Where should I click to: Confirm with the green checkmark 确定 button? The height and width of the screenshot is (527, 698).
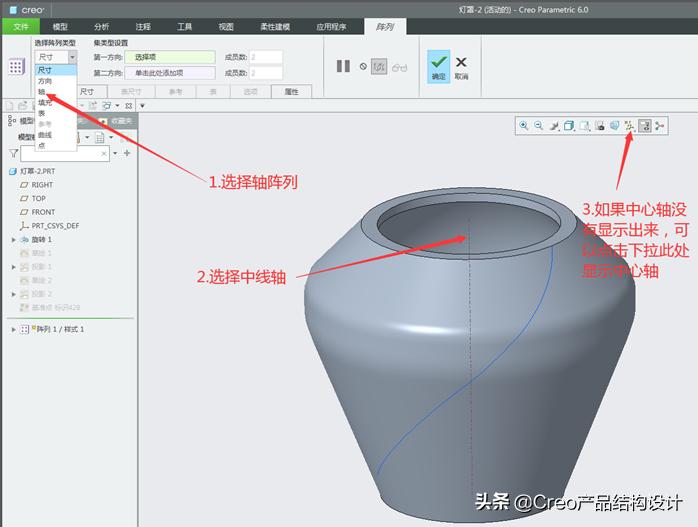point(438,66)
